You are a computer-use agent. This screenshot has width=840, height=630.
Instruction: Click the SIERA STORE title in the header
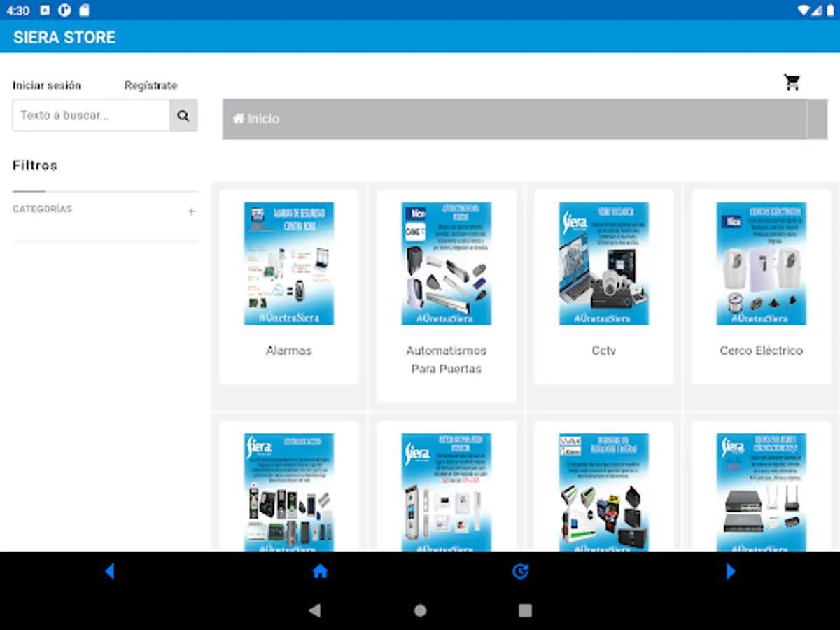pyautogui.click(x=64, y=37)
